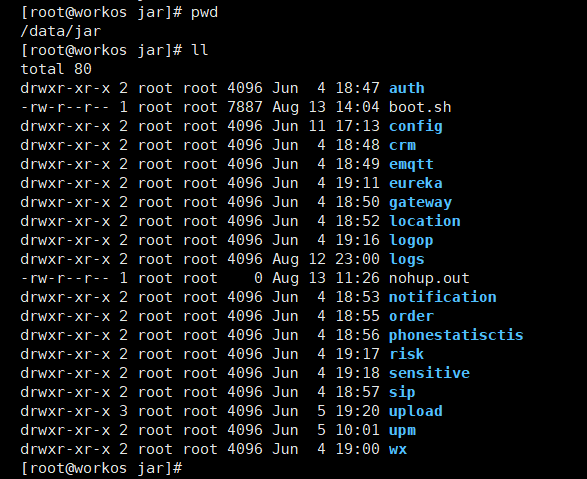
Task: Click the risk directory name
Action: [x=407, y=354]
